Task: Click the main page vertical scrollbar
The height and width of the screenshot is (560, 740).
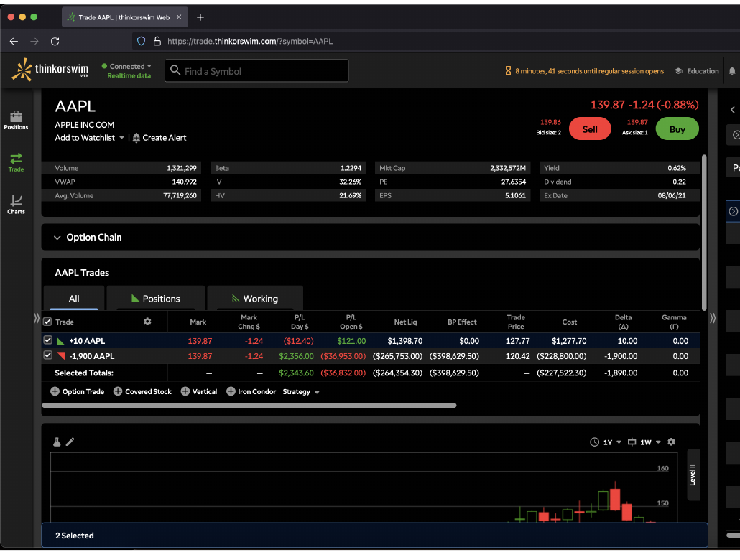Action: [704, 233]
